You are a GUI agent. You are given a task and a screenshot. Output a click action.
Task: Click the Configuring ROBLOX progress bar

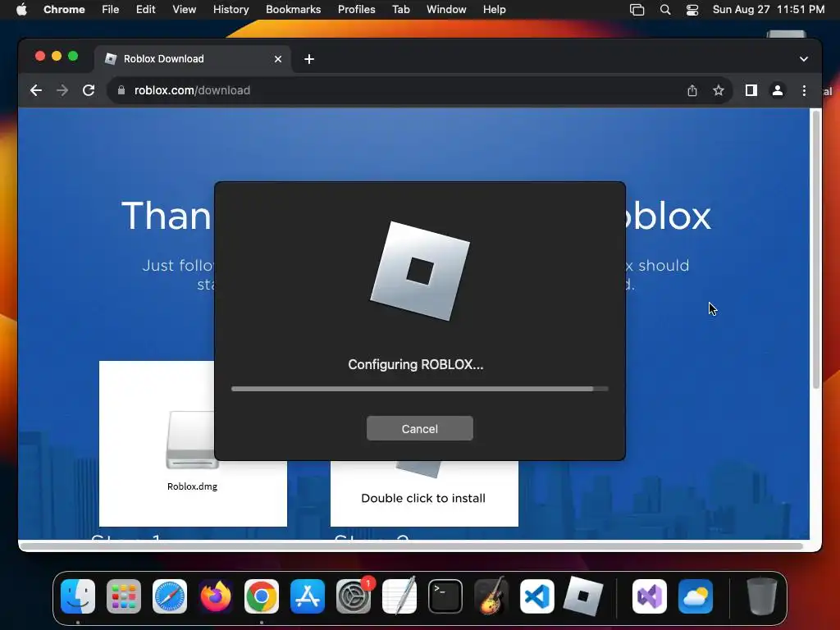(x=419, y=389)
